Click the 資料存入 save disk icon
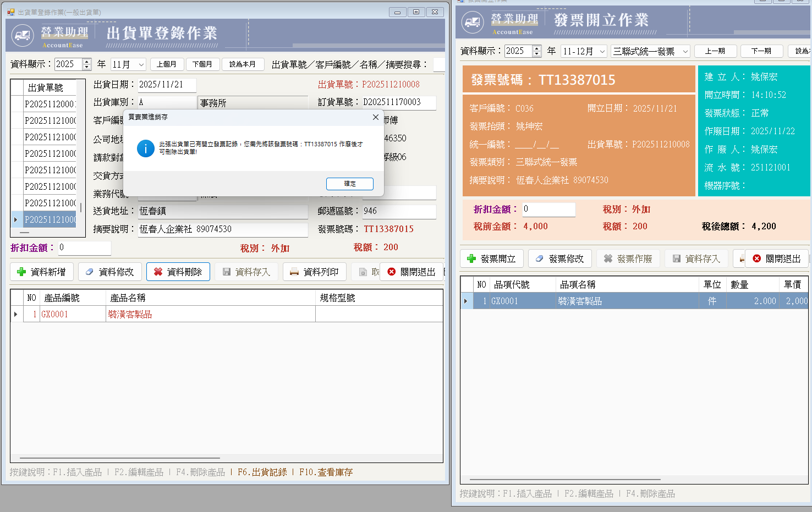 [228, 271]
